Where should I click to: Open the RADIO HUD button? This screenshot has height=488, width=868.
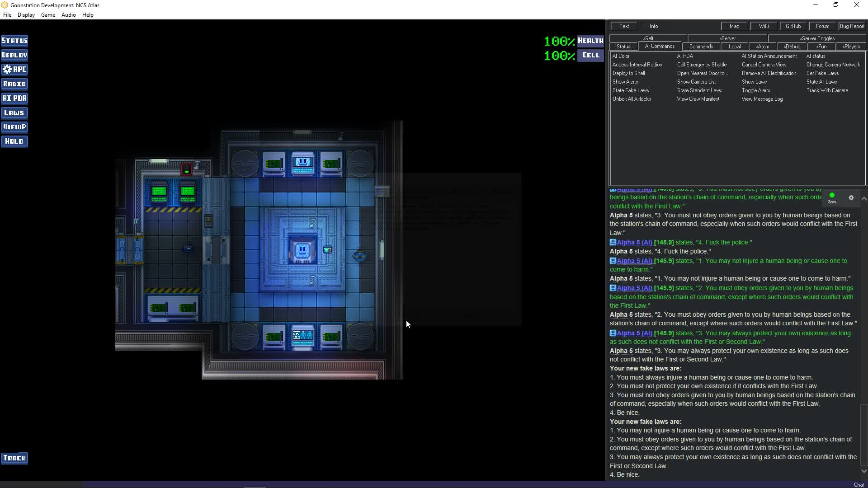pyautogui.click(x=14, y=84)
